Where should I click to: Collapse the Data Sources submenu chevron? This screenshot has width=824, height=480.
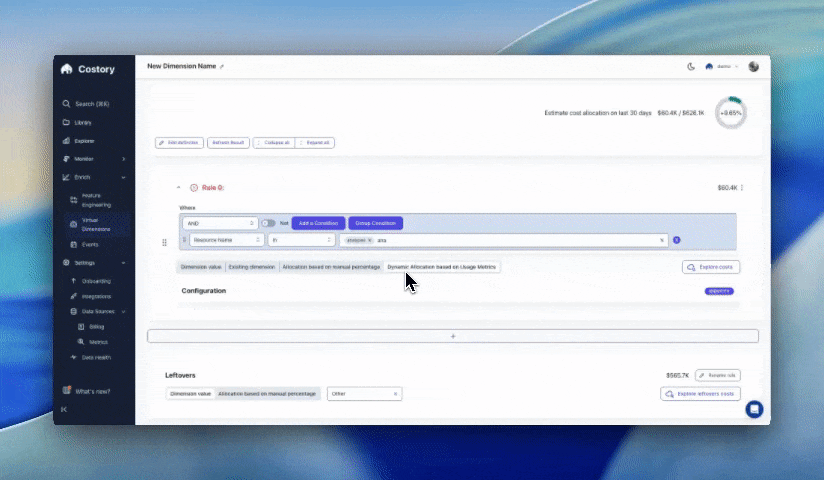coord(123,311)
